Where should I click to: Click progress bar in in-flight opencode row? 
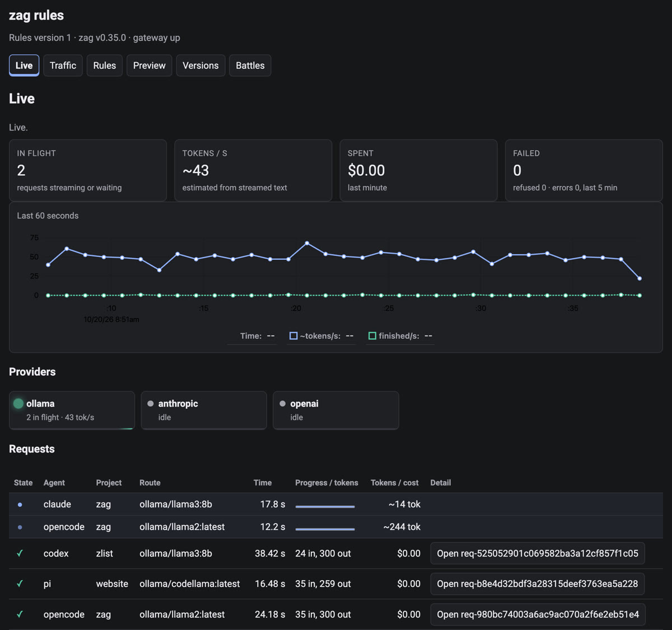325,529
